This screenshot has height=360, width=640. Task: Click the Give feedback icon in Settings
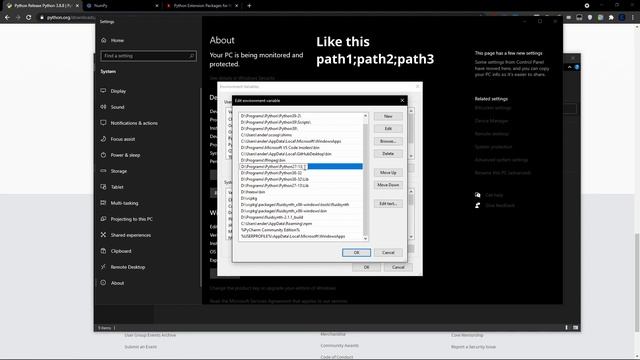(x=478, y=205)
